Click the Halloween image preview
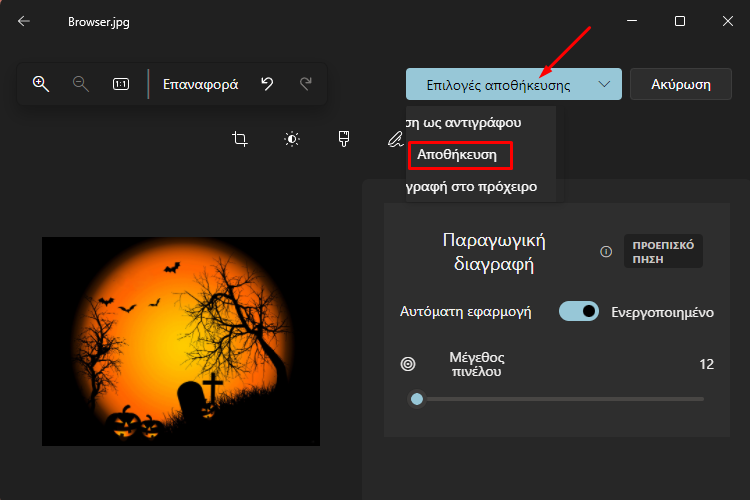750x500 pixels. click(x=181, y=341)
